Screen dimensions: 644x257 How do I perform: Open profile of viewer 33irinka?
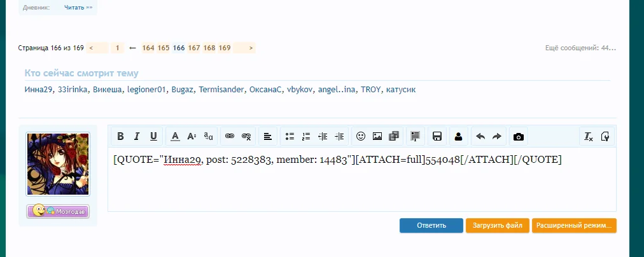73,90
